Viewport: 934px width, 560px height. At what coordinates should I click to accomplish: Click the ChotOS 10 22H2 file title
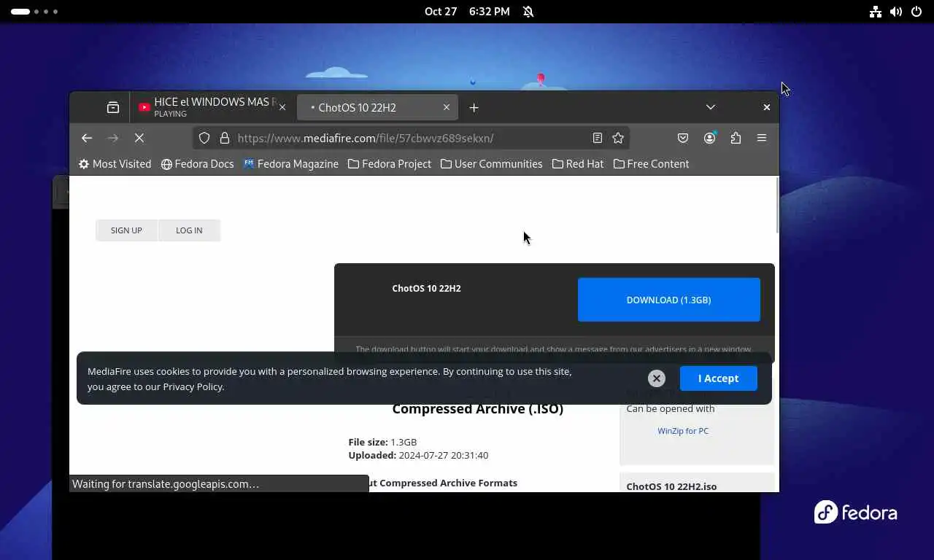click(x=426, y=289)
